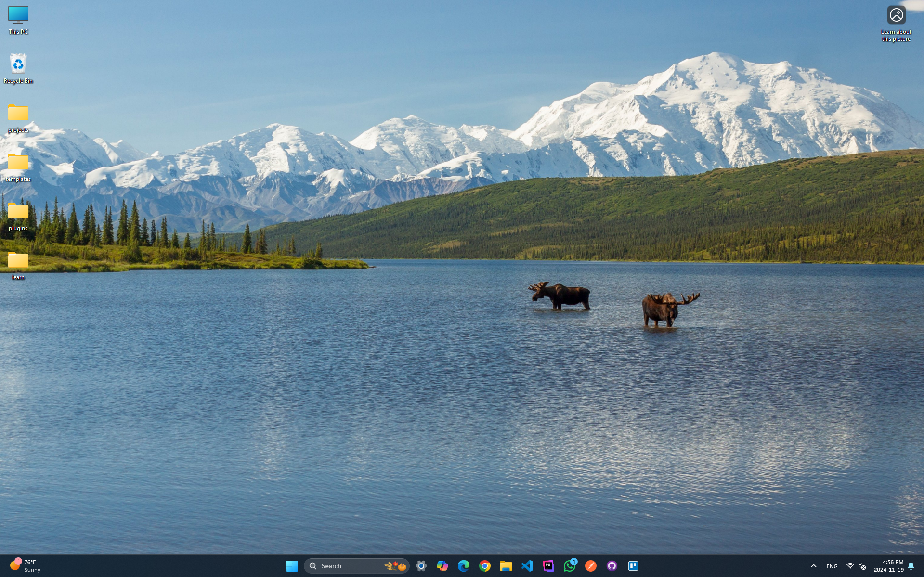The height and width of the screenshot is (577, 924).
Task: Launch Visual Studio Code
Action: 527,566
